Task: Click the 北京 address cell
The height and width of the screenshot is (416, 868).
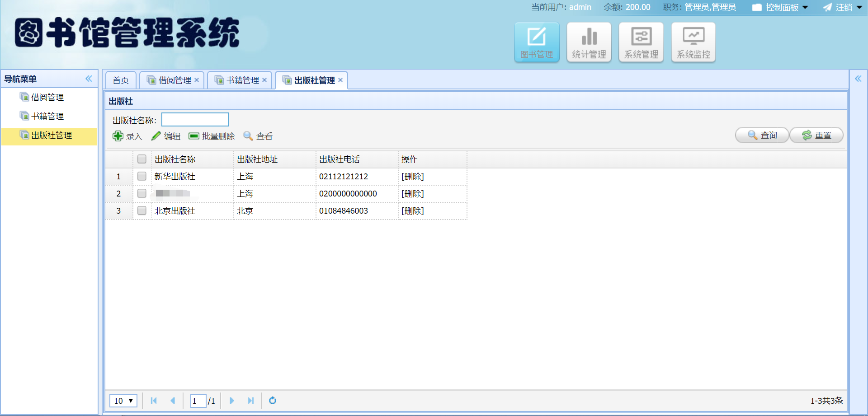Action: 275,211
